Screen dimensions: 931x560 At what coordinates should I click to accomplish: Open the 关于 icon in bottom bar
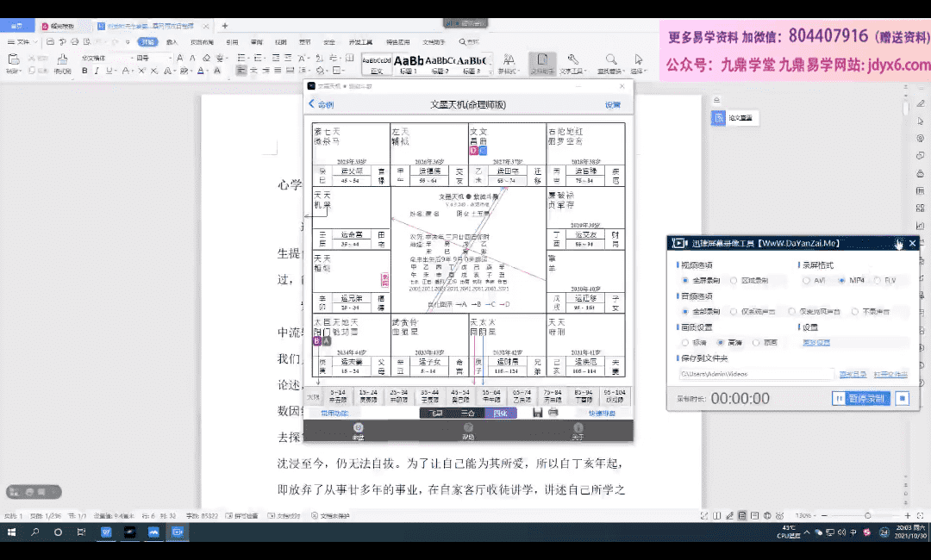pos(578,431)
